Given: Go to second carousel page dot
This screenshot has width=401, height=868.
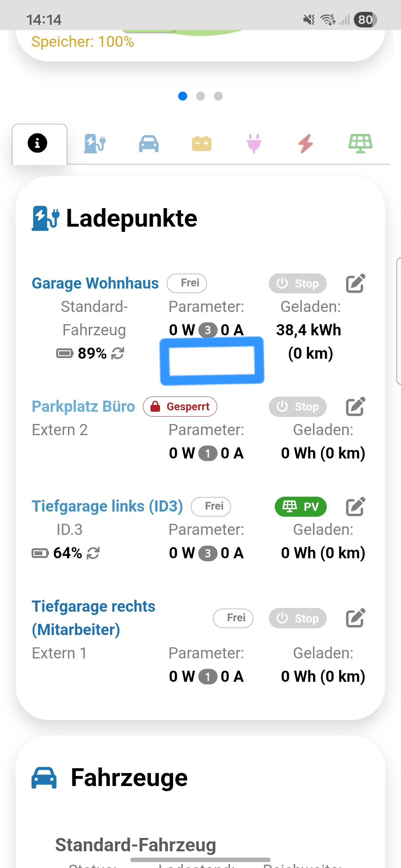Looking at the screenshot, I should 200,96.
